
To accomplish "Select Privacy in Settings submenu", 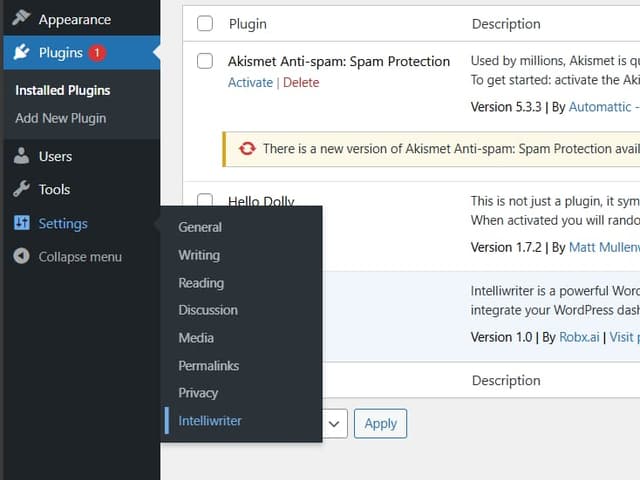I will (x=198, y=393).
